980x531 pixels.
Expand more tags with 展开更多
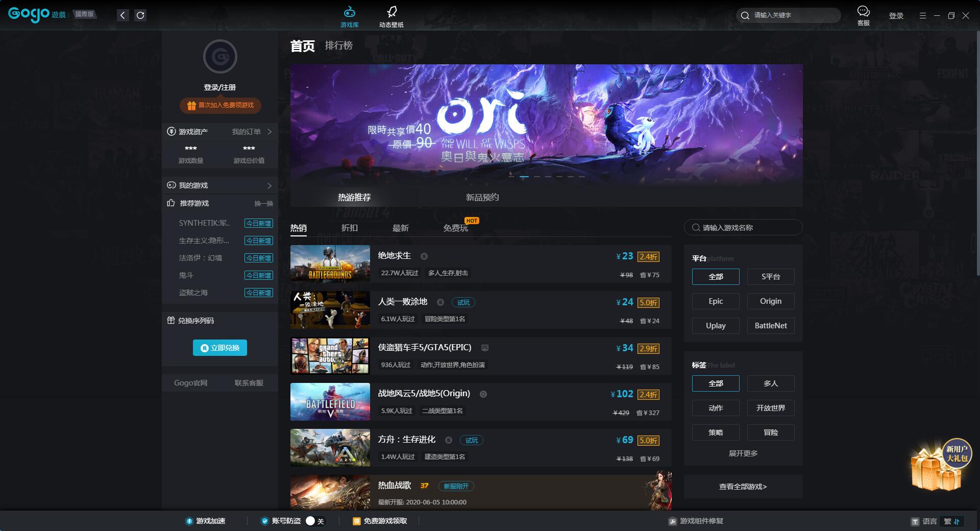743,453
